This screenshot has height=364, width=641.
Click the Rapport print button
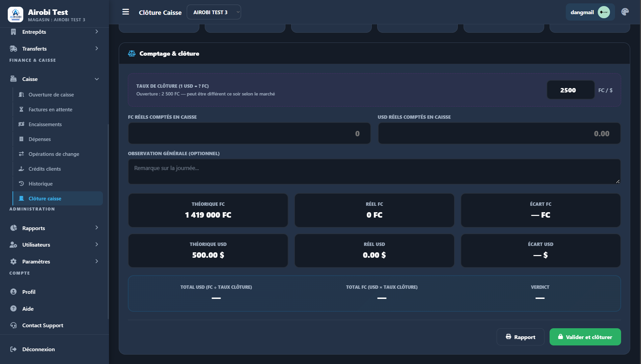(x=520, y=337)
